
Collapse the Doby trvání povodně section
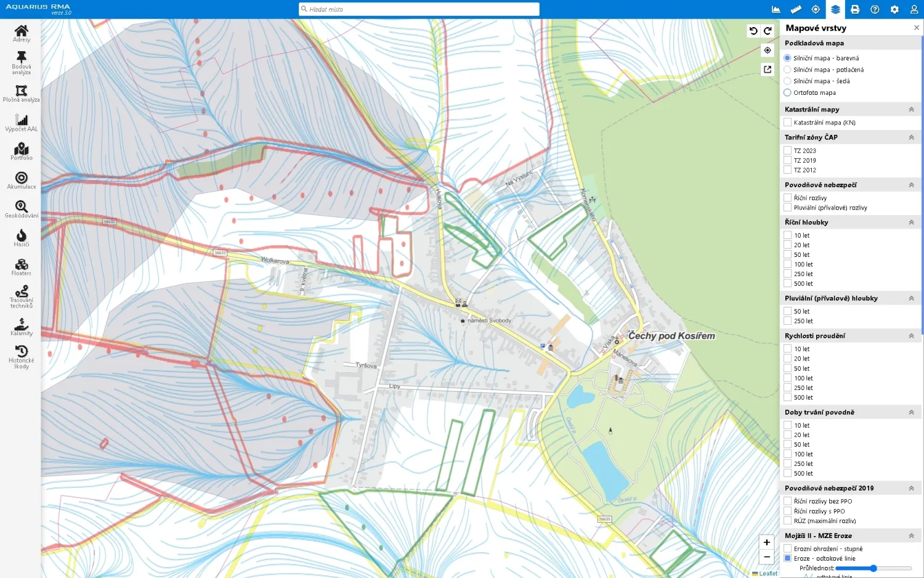click(x=912, y=412)
